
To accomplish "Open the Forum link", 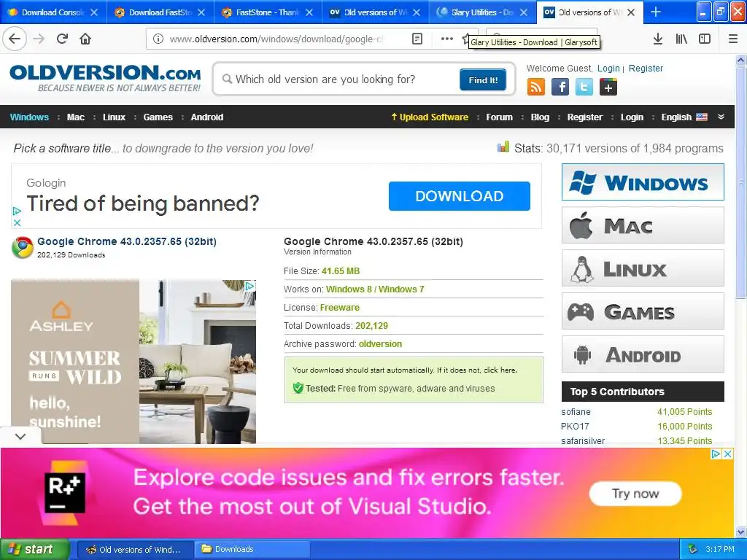I will pos(499,117).
